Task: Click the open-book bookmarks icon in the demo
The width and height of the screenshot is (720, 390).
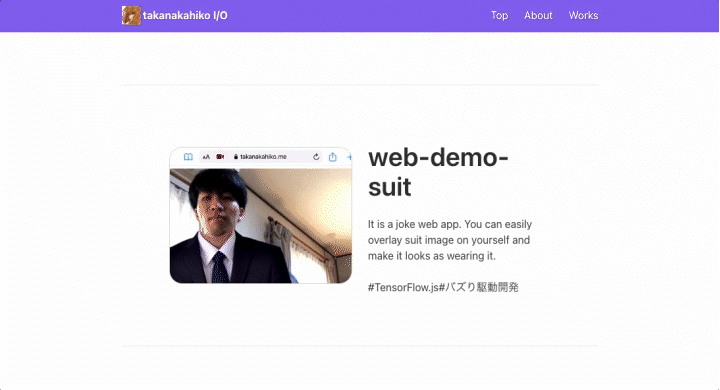Action: (188, 157)
